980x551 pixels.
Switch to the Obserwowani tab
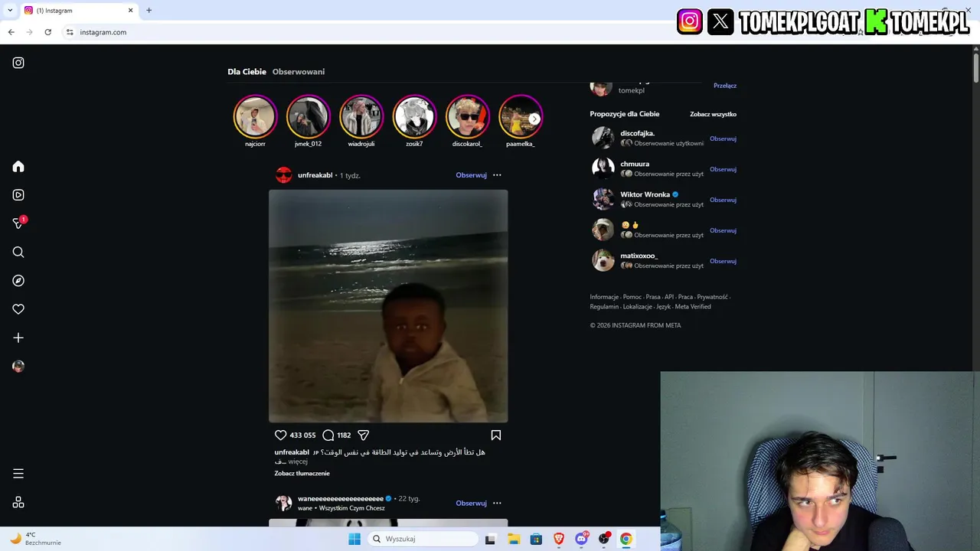[299, 71]
